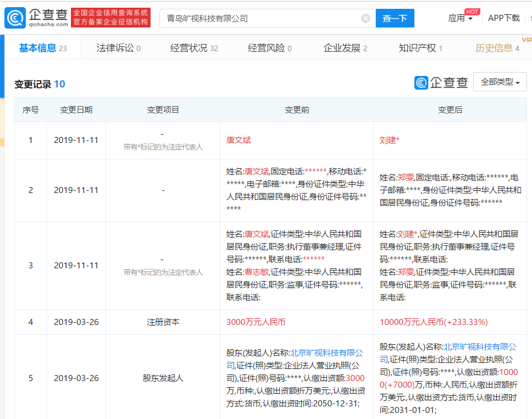Click the Qichacha logo icon
The image size is (532, 419).
pyautogui.click(x=15, y=18)
